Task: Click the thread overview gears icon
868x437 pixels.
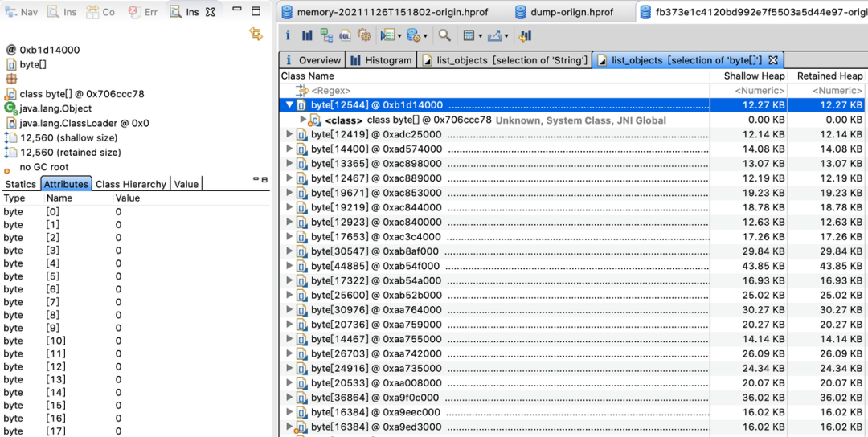Action: click(x=364, y=35)
